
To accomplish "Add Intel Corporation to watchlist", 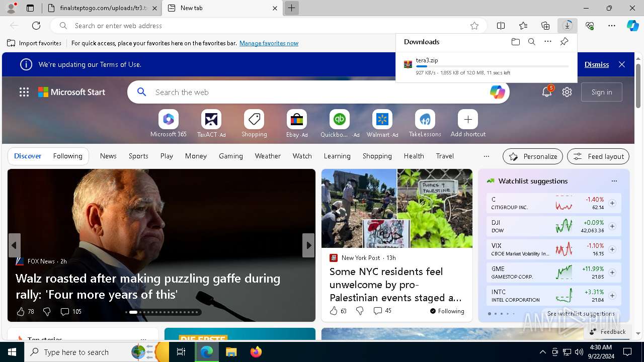I will click(x=612, y=296).
